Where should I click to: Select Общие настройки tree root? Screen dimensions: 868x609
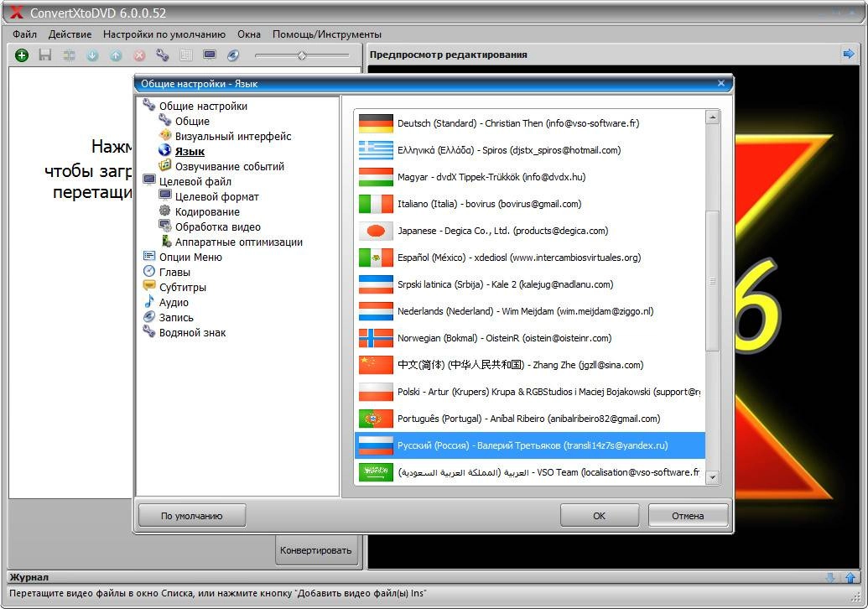[203, 106]
